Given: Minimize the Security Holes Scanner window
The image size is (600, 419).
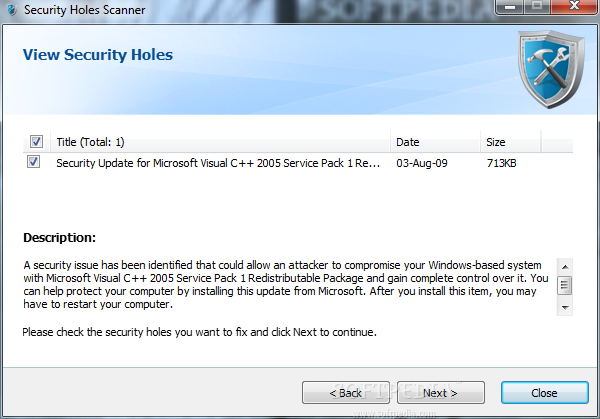Looking at the screenshot, I should 511,7.
